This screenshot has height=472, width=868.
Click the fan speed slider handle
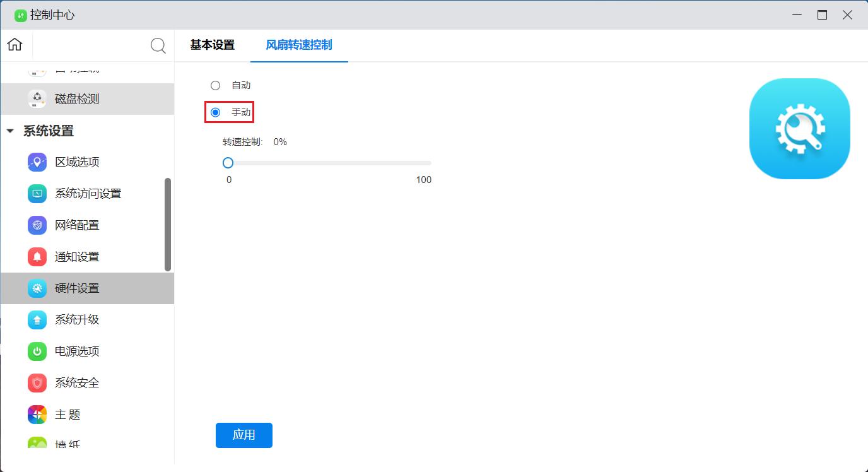coord(228,163)
